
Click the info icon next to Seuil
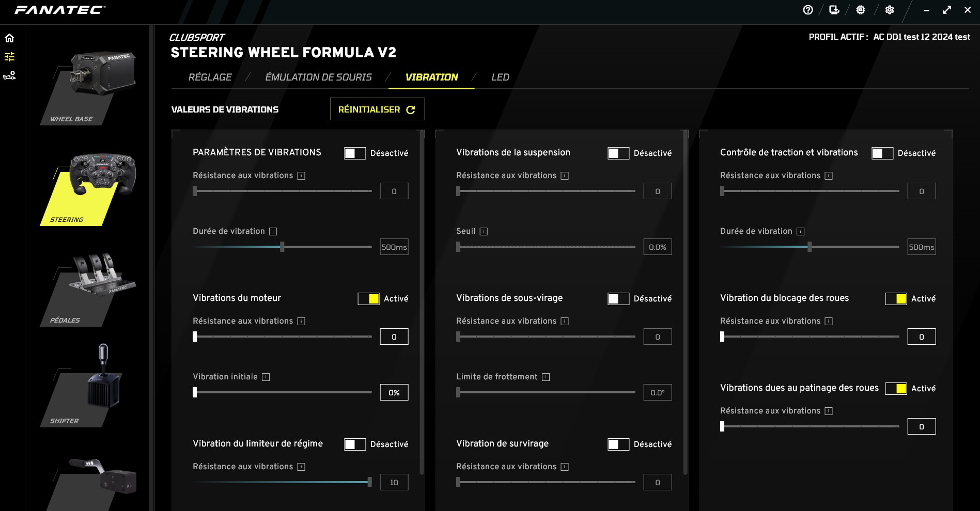tap(484, 231)
